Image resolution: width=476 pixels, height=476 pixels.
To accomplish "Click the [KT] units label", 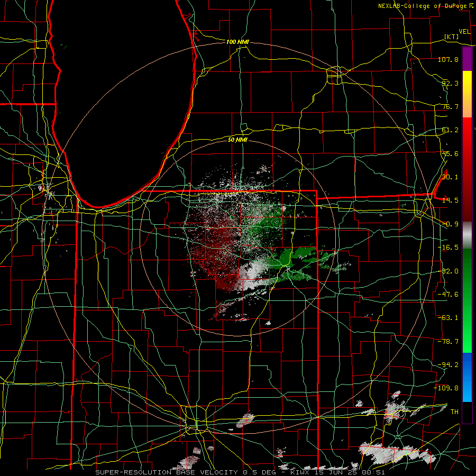I will (x=452, y=36).
